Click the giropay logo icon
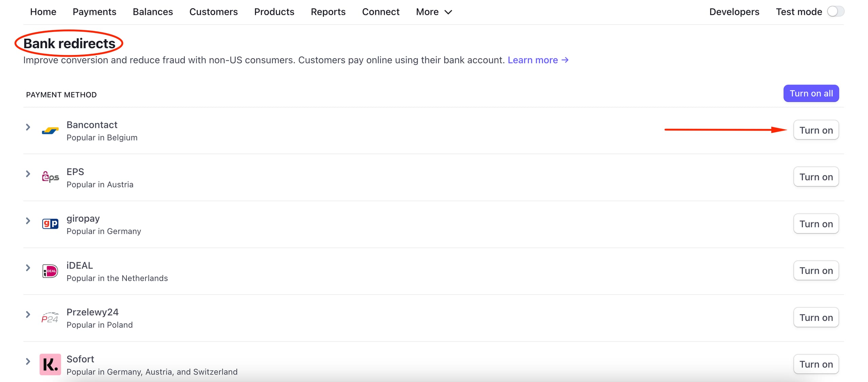This screenshot has width=868, height=382. 50,224
